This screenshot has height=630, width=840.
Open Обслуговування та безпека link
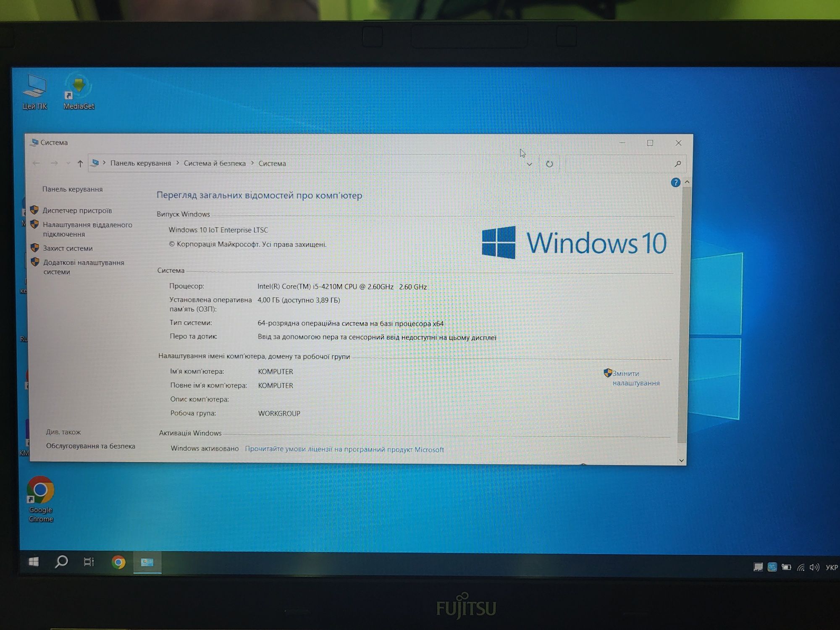91,446
